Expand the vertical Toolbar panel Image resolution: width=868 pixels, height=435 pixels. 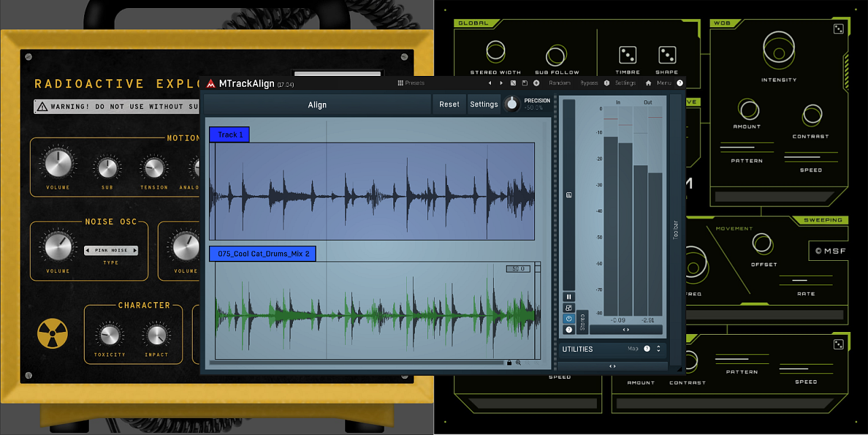coord(675,228)
